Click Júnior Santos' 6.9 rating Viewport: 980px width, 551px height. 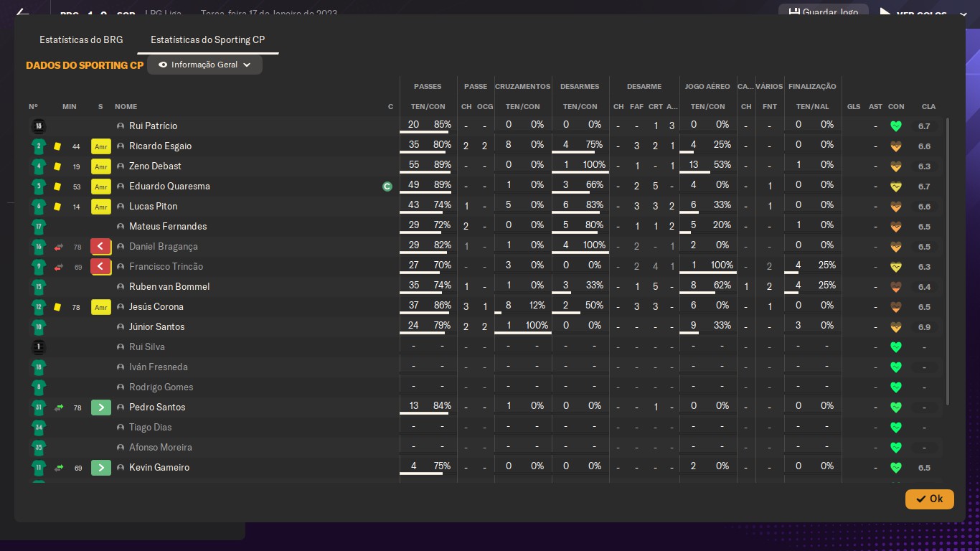(924, 327)
